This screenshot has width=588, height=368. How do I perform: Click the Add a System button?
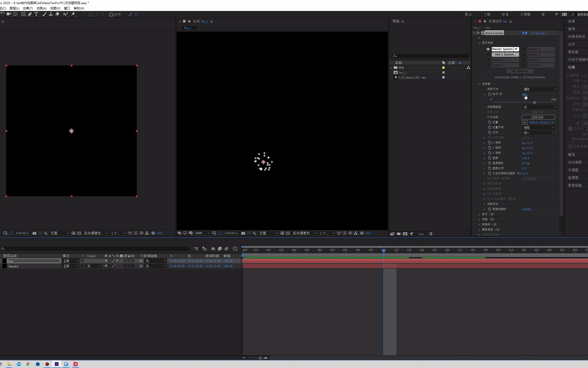505,54
